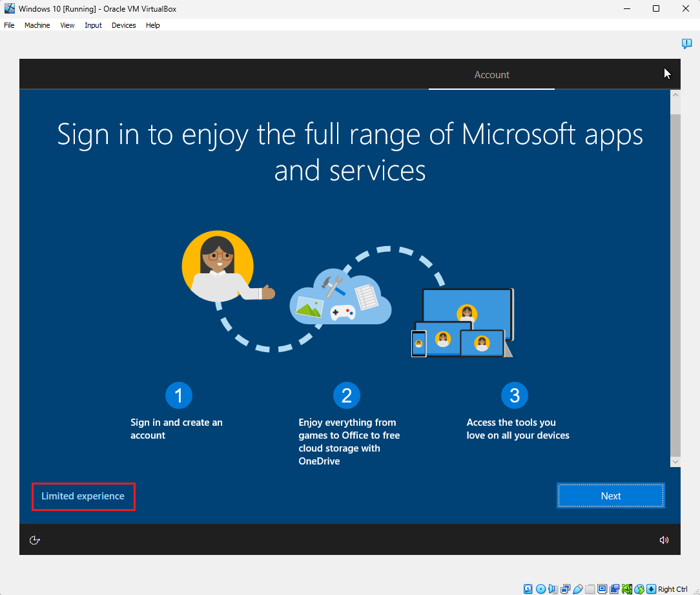Click the Next button
Image resolution: width=700 pixels, height=595 pixels.
[x=611, y=496]
